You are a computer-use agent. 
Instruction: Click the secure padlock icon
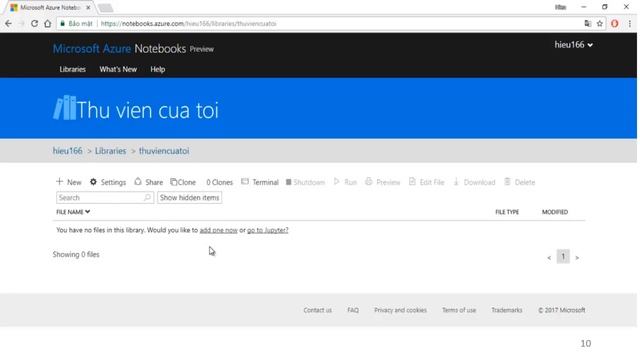62,24
